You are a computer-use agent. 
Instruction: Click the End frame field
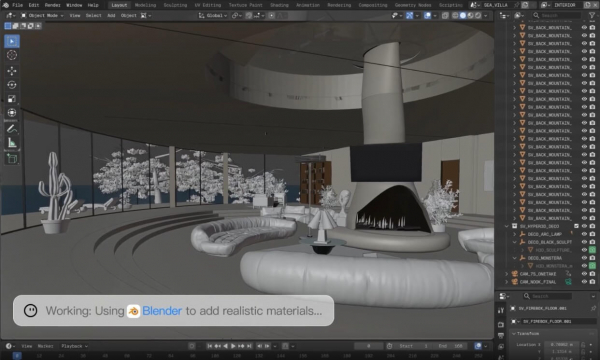coord(451,346)
